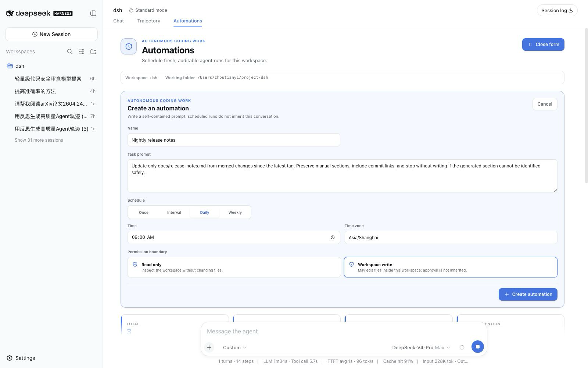Open session 用反思生成高质量Agent轨迹 (3)
The height and width of the screenshot is (368, 588).
[x=51, y=129]
